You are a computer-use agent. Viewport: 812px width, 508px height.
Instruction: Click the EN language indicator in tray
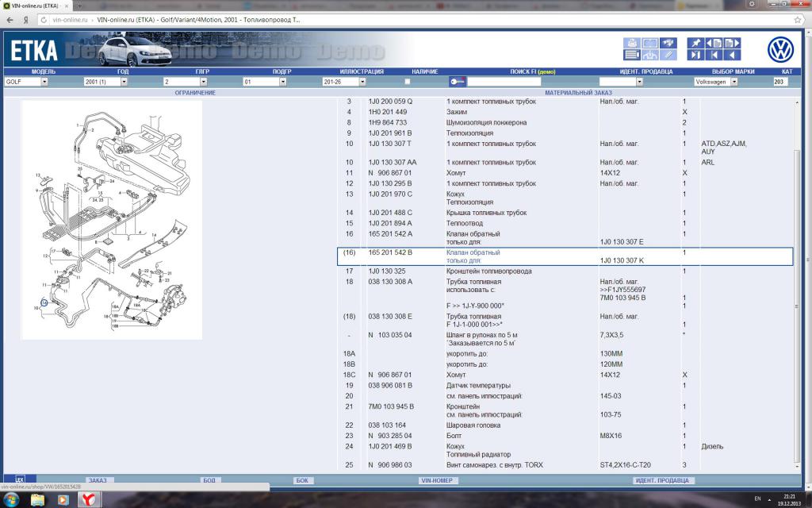coord(757,498)
